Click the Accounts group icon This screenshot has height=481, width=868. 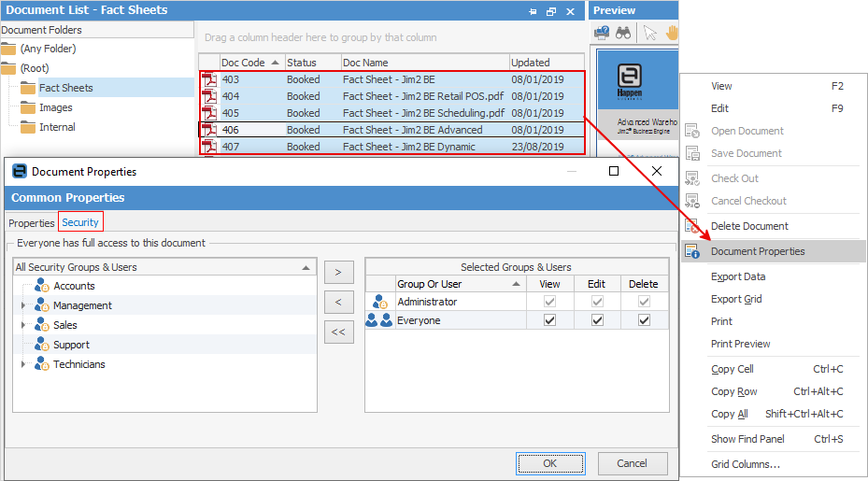tap(41, 286)
